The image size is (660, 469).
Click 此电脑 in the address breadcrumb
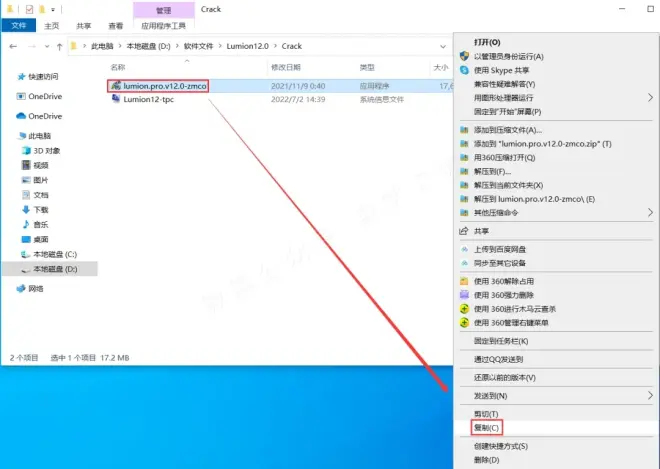[102, 46]
